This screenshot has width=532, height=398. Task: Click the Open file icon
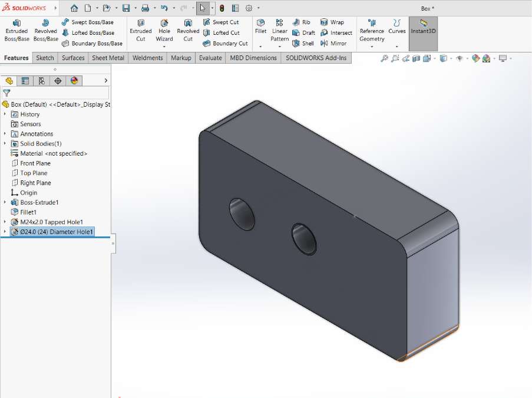point(107,8)
